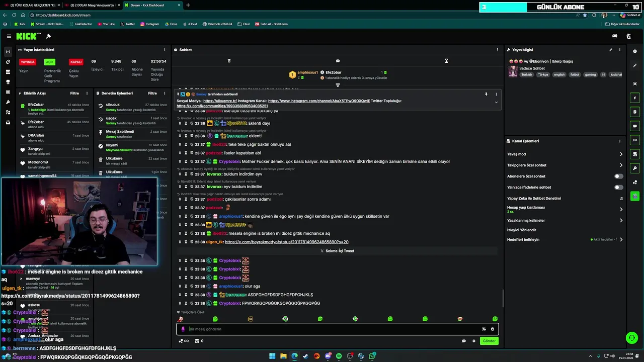Toggle the chat bubble panel icon in right sidebar

click(635, 126)
